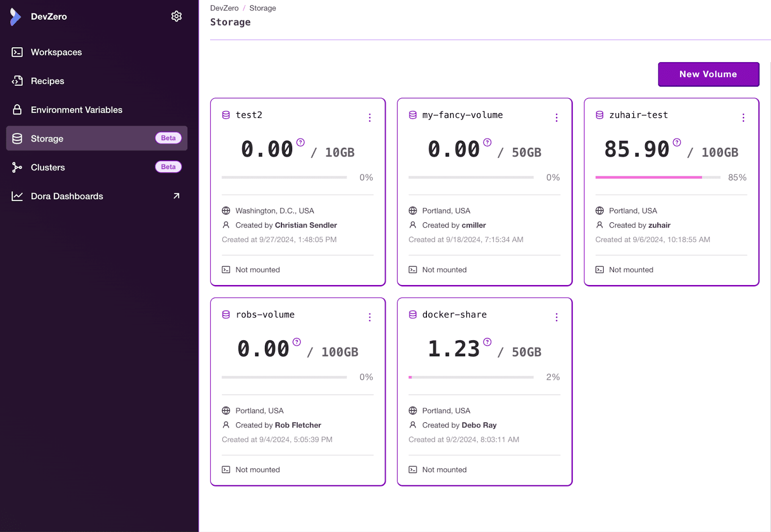The width and height of the screenshot is (771, 532).
Task: Open the my-fancy-volume three-dot menu
Action: (x=557, y=118)
